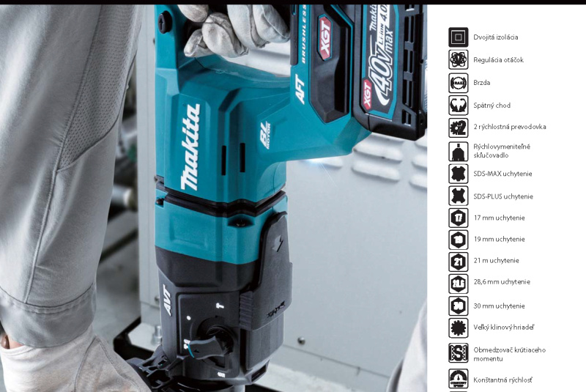Click the Rýchlovymeniteľné skľučovadlo chuck icon

coord(459,152)
